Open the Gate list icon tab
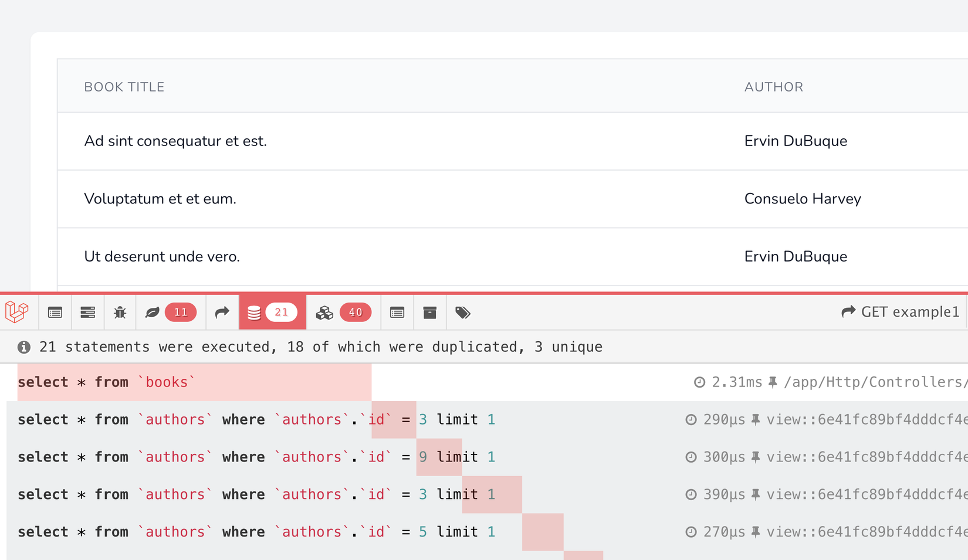Screen dimensions: 968x560 397,313
